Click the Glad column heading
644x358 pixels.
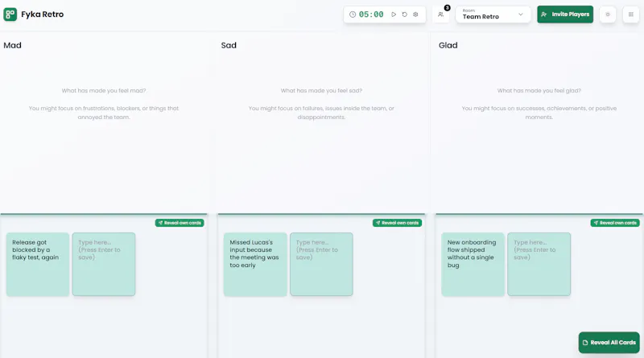click(448, 45)
